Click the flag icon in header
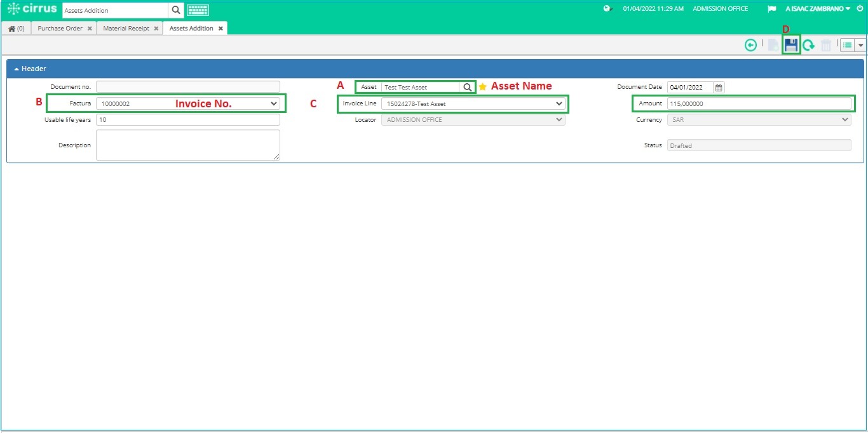Viewport: 868px width, 433px height. tap(771, 9)
